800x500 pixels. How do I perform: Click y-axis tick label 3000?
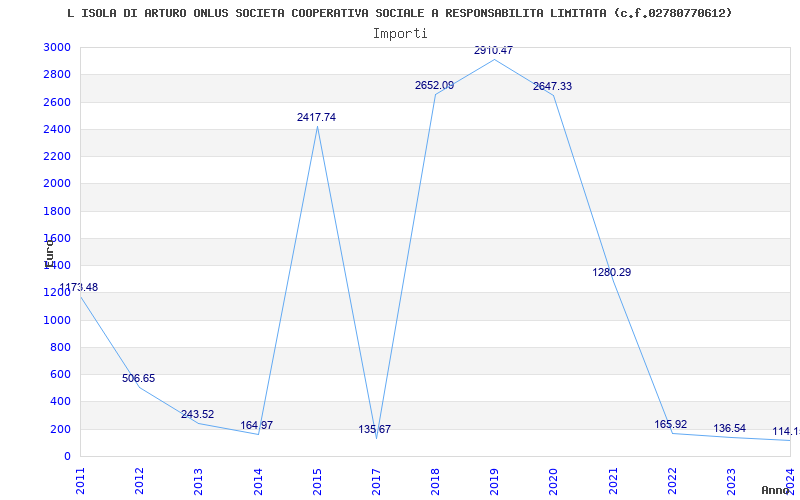(x=58, y=47)
